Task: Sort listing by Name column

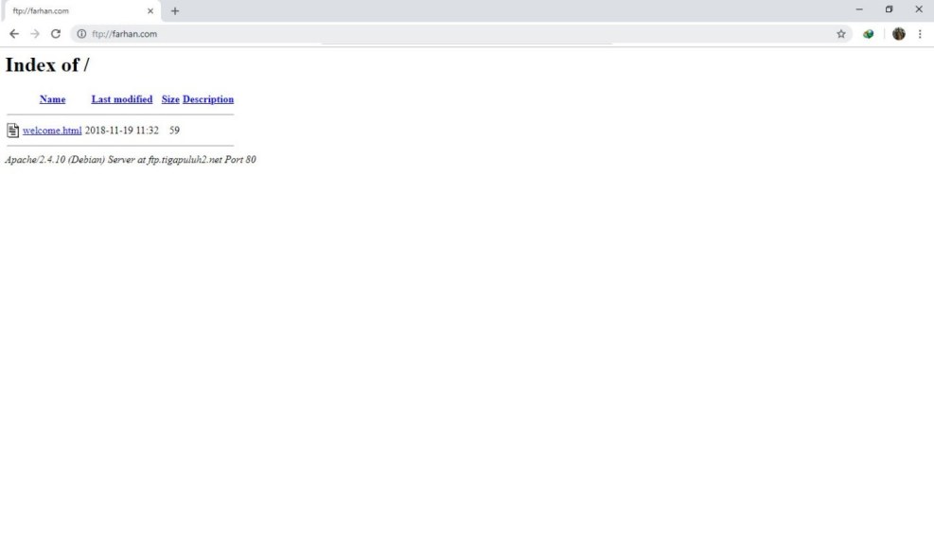Action: click(x=52, y=99)
